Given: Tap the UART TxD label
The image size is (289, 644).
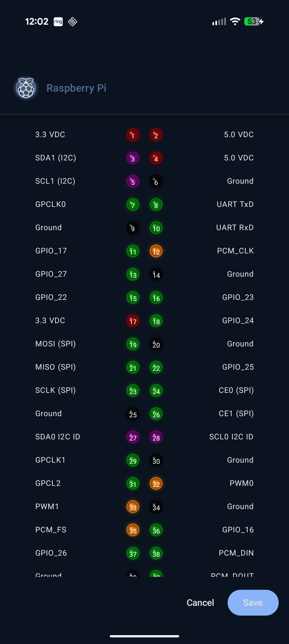Looking at the screenshot, I should (235, 204).
